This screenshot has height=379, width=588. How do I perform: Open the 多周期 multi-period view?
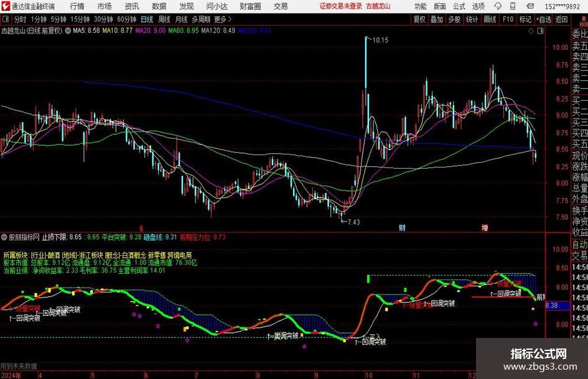pyautogui.click(x=201, y=19)
